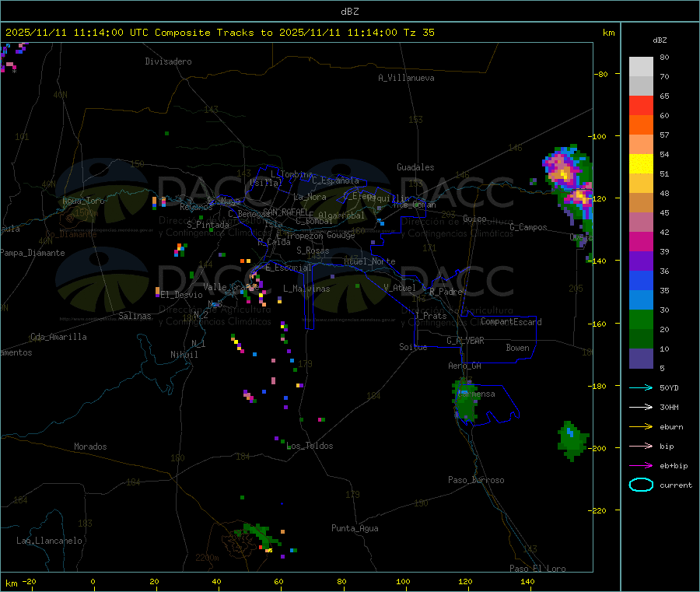Click the white 30HM arrow legend icon
This screenshot has width=700, height=592.
641,407
